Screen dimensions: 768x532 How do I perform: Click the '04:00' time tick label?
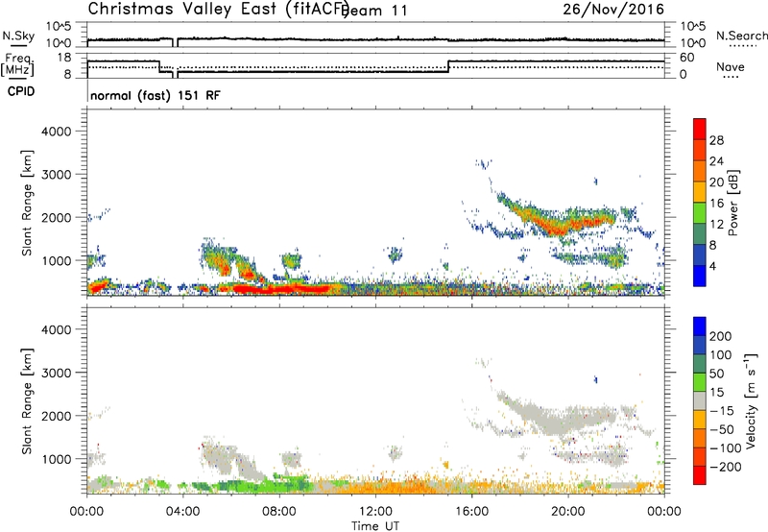click(x=183, y=512)
